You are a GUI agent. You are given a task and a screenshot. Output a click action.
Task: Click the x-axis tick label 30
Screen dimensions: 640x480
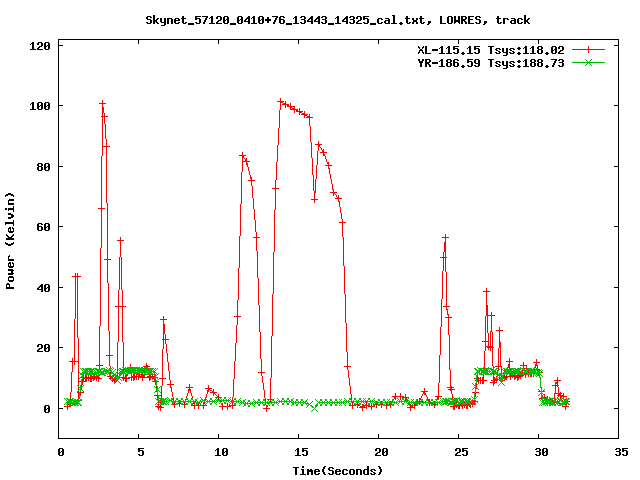click(x=541, y=452)
